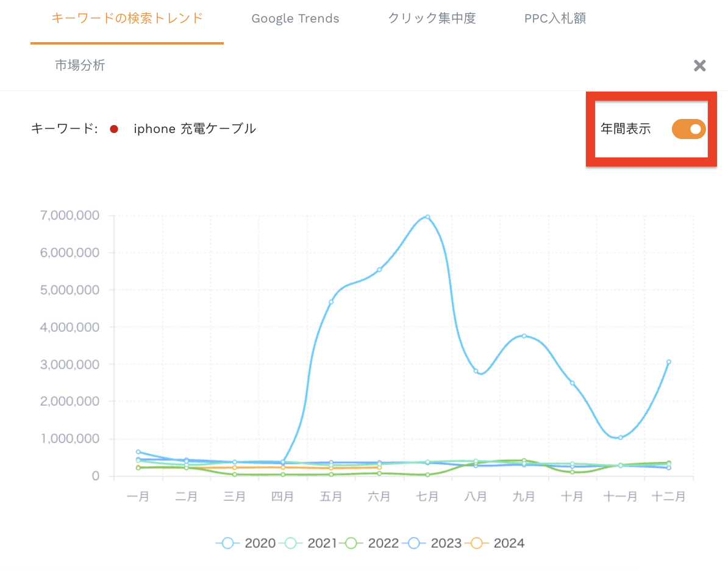This screenshot has height=571, width=728.
Task: Toggle the 2023 legend entry
Action: (x=432, y=543)
